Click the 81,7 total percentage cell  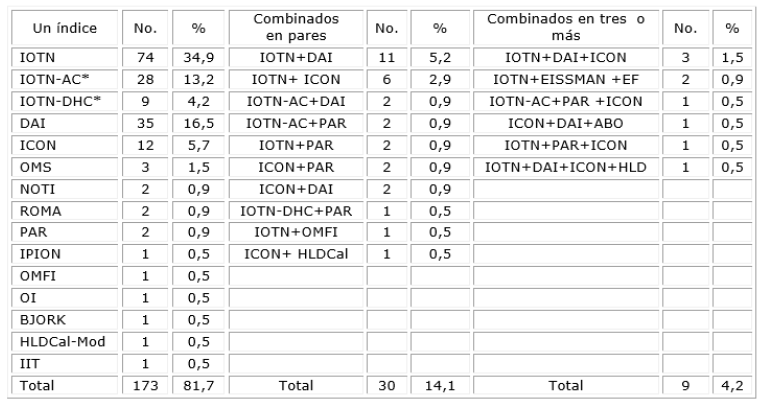[x=188, y=385]
